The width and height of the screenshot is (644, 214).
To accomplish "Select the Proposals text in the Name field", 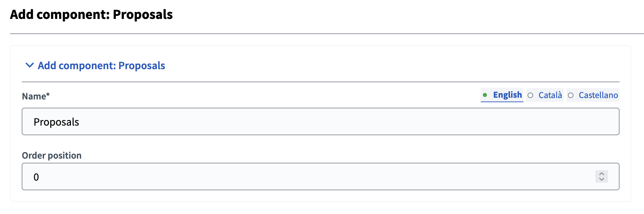I will [56, 121].
